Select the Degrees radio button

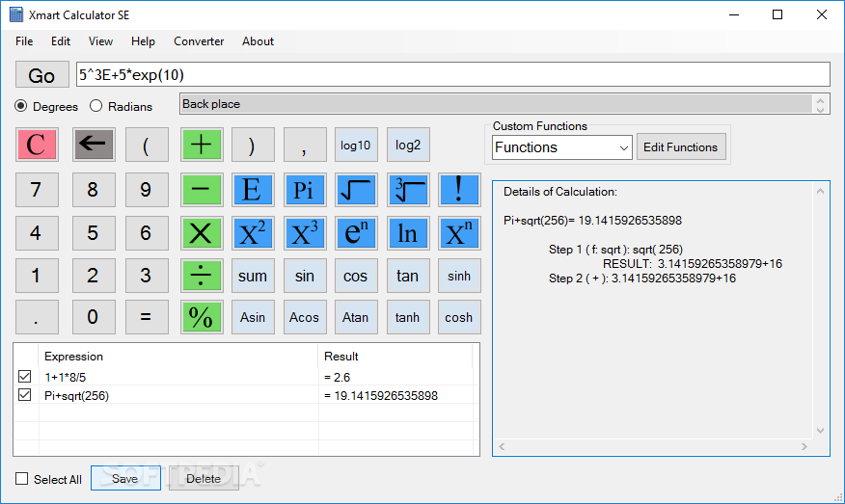tap(20, 106)
